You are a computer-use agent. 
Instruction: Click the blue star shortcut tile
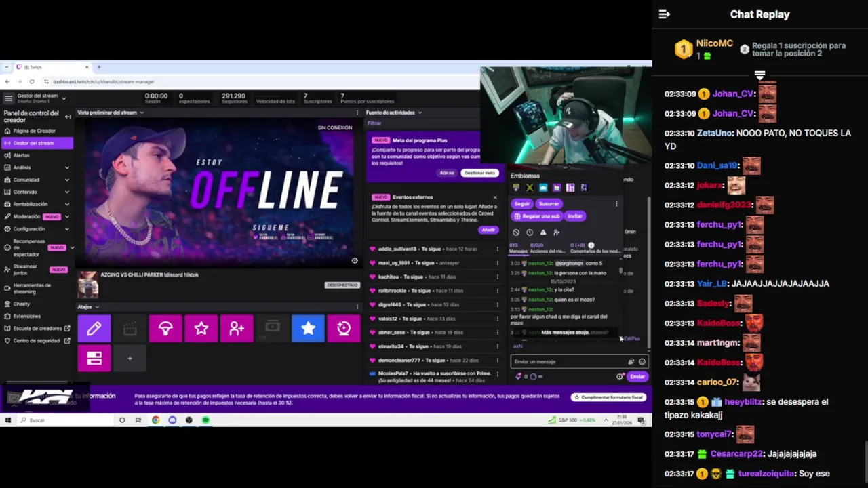308,329
